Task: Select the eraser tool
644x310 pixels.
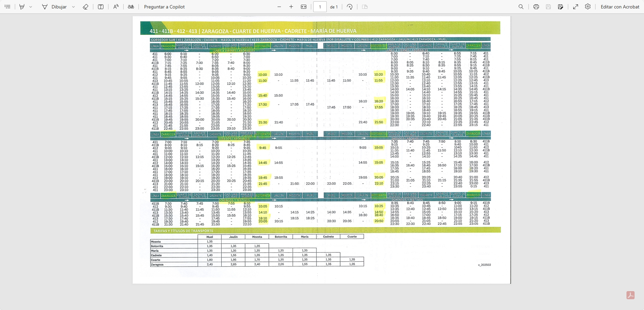Action: click(x=86, y=7)
